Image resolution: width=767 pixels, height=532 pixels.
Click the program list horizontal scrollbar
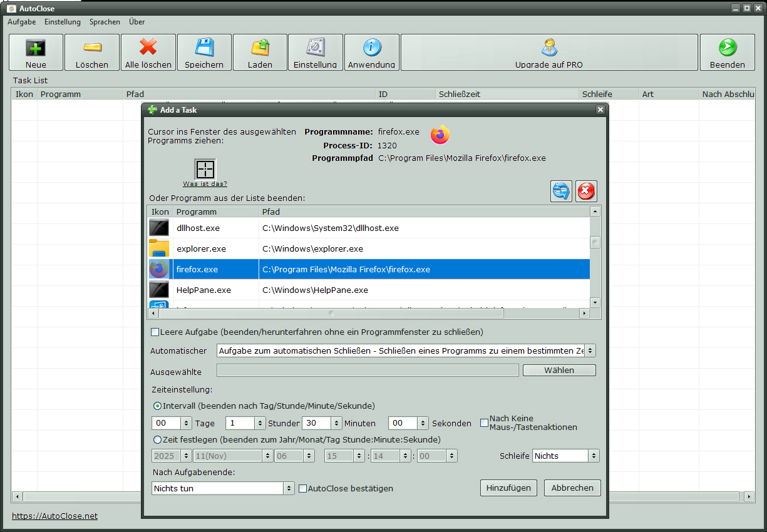(x=368, y=313)
